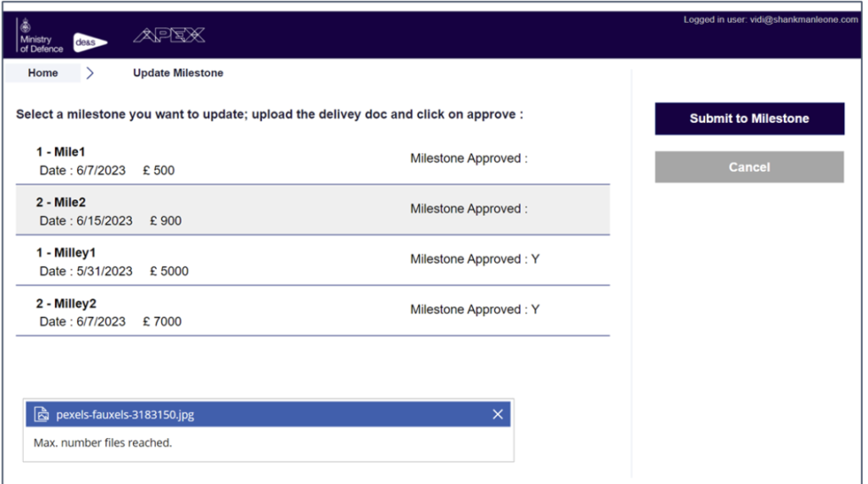
Task: Click the image file icon beside pexels-fauxels-3183150.jpg
Action: (x=41, y=414)
